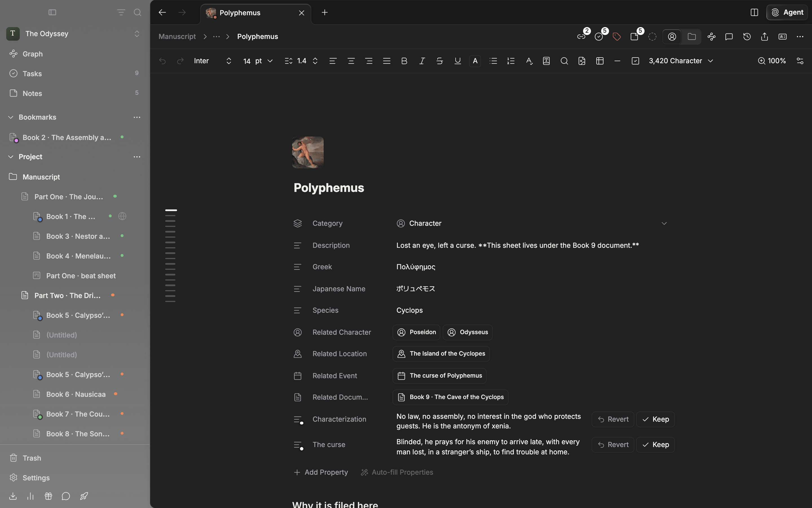
Task: Click the share export icon
Action: pos(765,37)
